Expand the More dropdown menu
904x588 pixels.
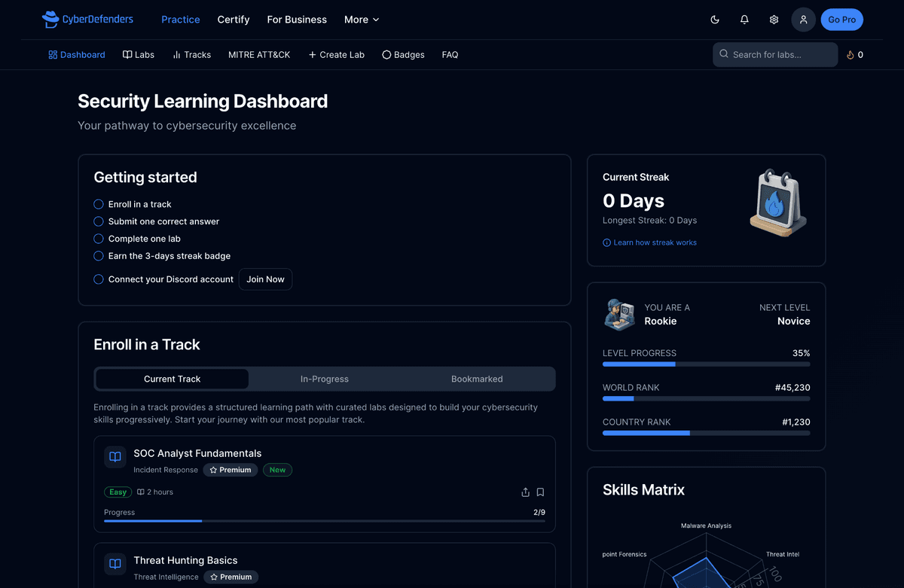coord(362,20)
